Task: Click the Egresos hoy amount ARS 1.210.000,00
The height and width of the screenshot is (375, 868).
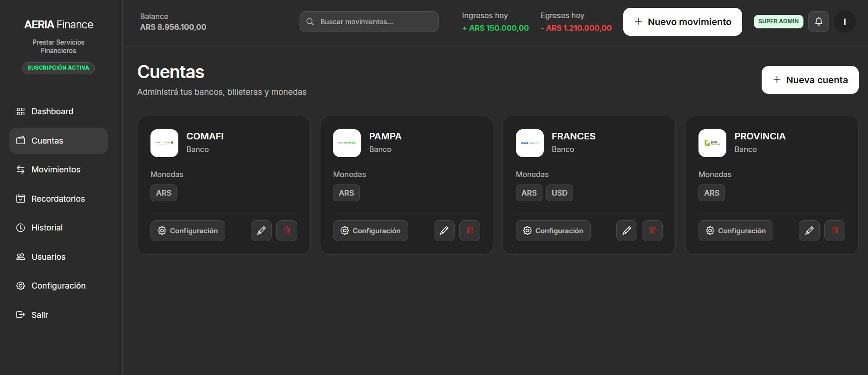Action: click(x=576, y=28)
